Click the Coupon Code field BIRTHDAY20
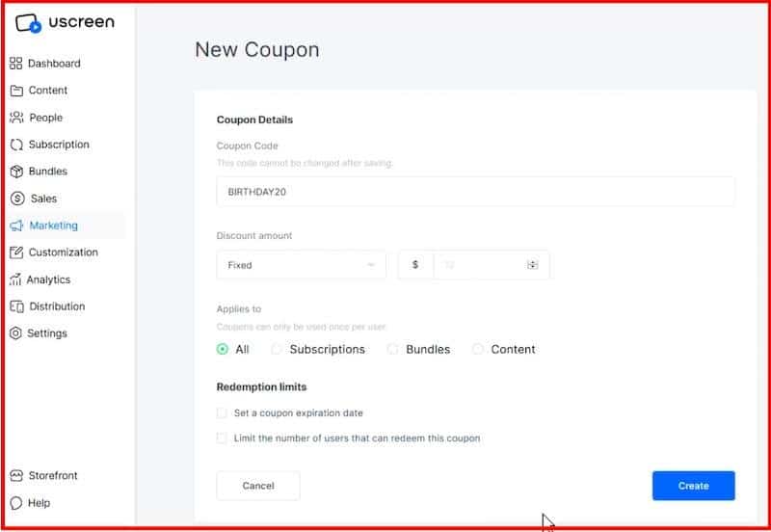The height and width of the screenshot is (532, 771). point(475,192)
